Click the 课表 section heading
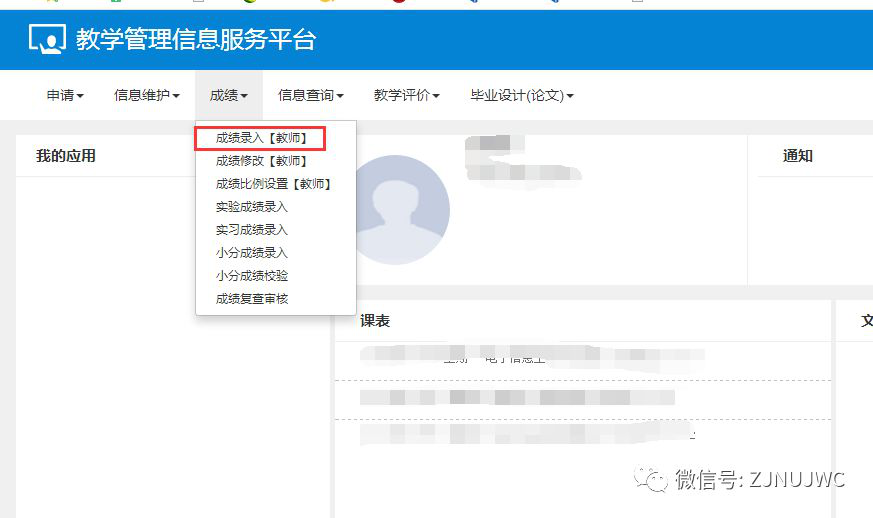Image resolution: width=873 pixels, height=518 pixels. point(375,321)
